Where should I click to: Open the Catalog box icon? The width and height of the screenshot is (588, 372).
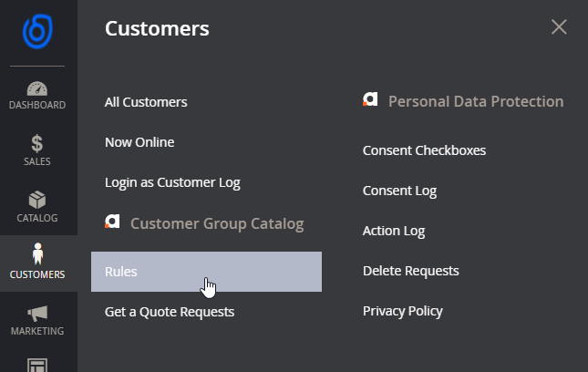pos(37,200)
